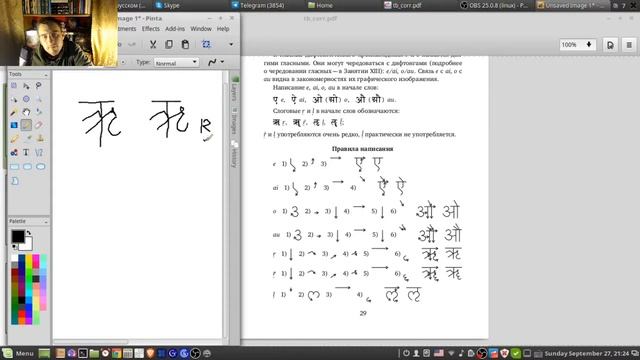The width and height of the screenshot is (640, 360).
Task: Click the power icon in system tray
Action: (407, 353)
